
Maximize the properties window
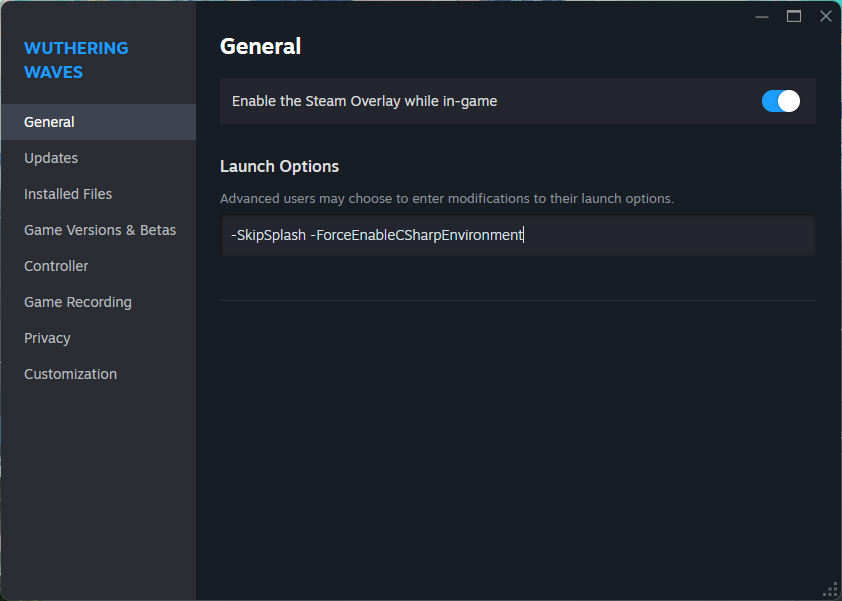(794, 17)
